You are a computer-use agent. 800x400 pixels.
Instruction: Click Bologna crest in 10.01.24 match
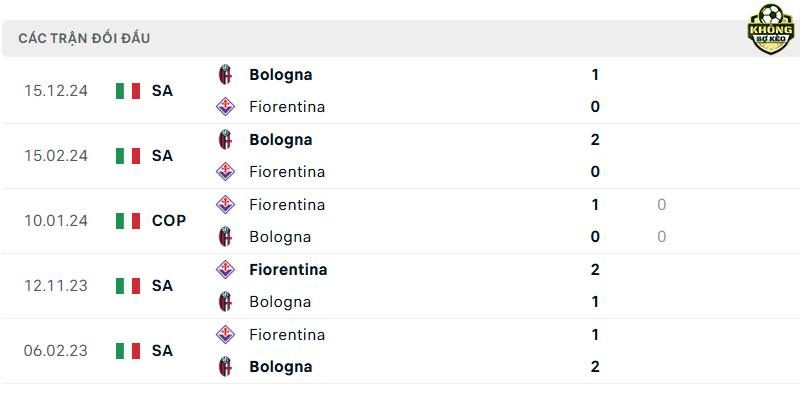coord(225,237)
